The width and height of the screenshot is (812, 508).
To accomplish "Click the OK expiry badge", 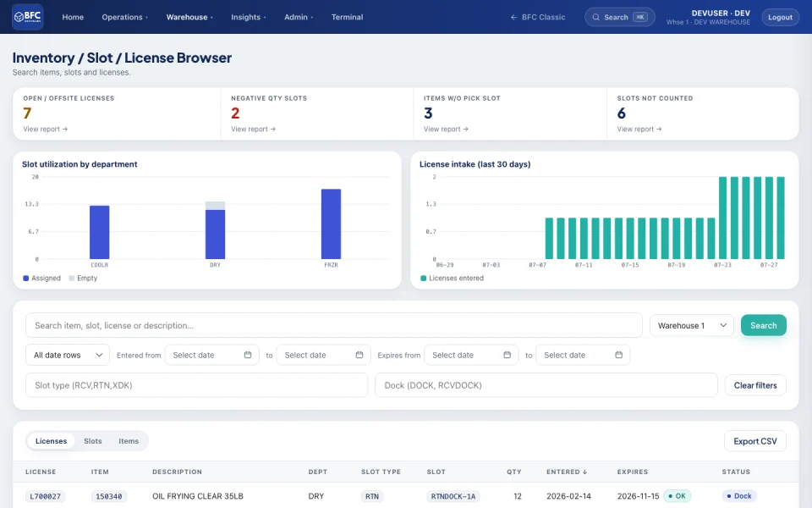I will 677,496.
